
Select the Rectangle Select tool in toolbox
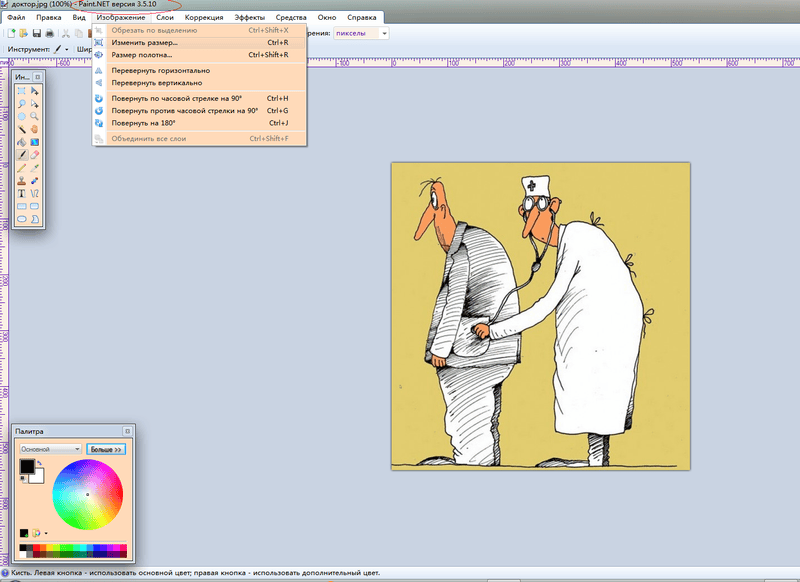click(22, 91)
